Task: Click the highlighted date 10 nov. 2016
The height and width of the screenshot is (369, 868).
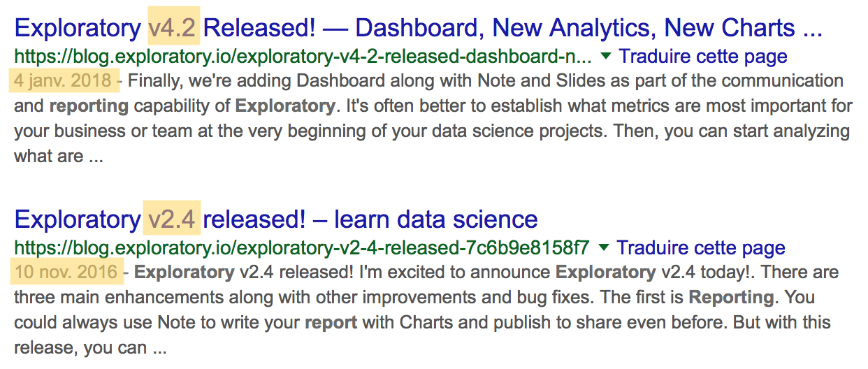Action: tap(66, 272)
